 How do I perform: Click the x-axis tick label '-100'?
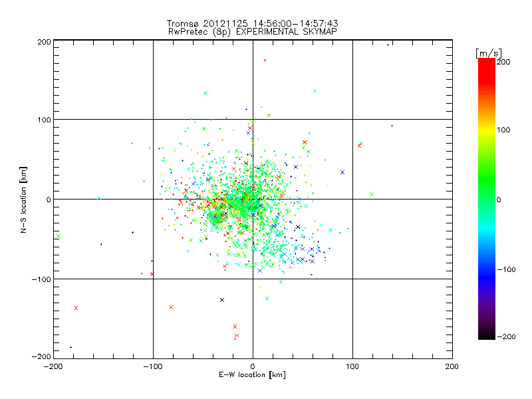click(x=153, y=366)
